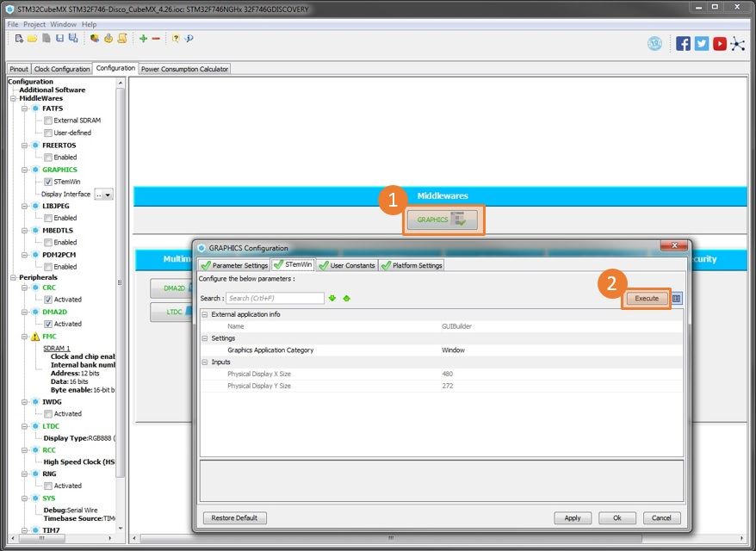Enable the LIBJPEG checkbox
Image resolution: width=756 pixels, height=551 pixels.
(48, 218)
